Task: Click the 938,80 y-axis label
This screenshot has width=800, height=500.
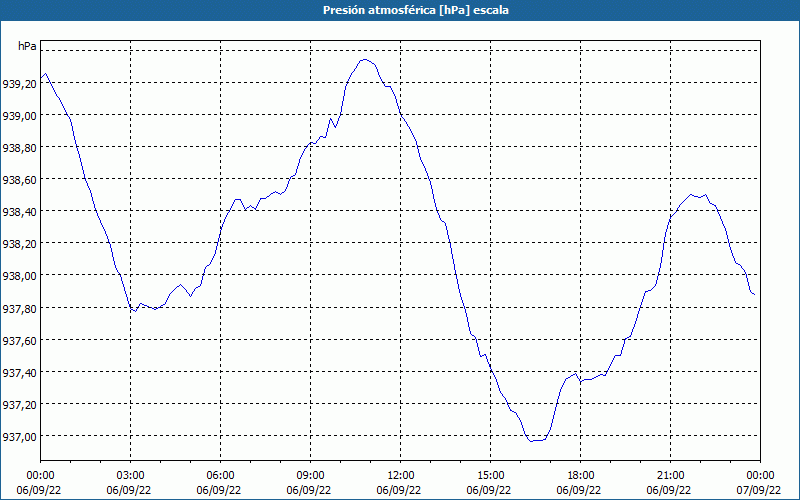Action: [20, 148]
